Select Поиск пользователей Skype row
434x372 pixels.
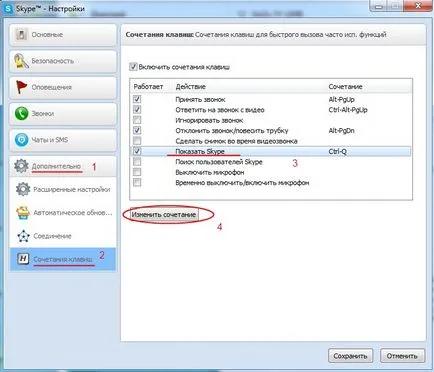(271, 162)
